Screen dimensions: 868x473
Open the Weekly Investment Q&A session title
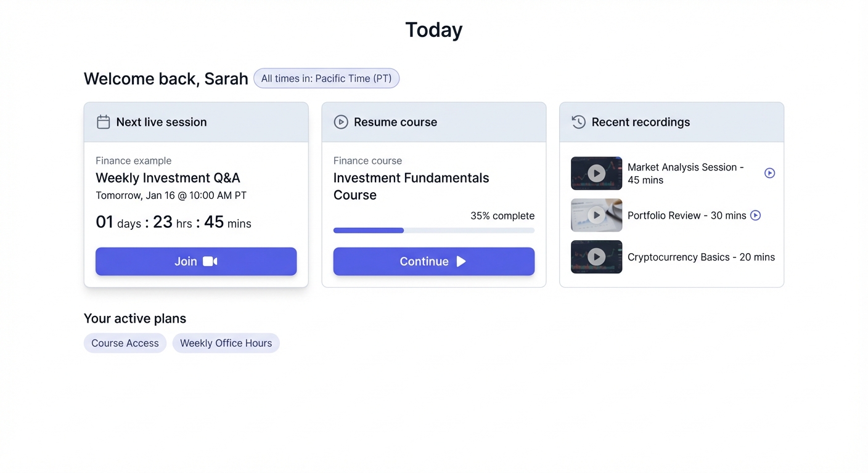[168, 178]
